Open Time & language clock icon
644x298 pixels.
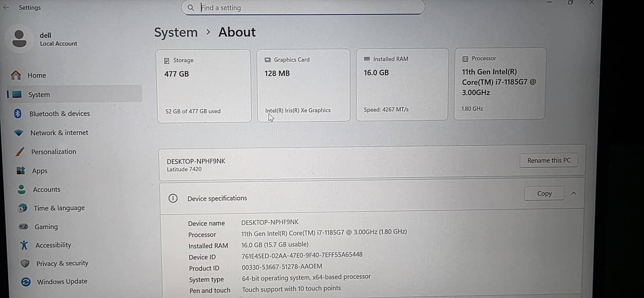point(22,208)
